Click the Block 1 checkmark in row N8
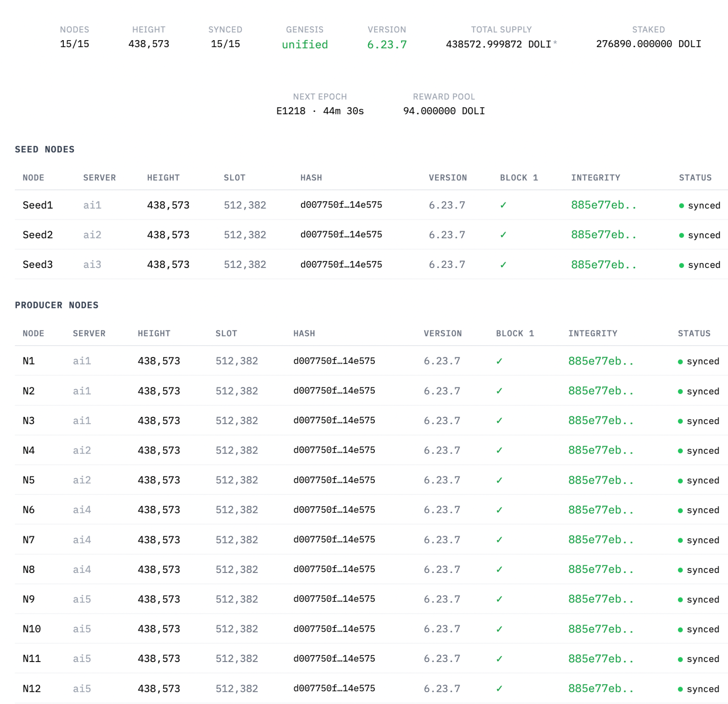Image resolution: width=728 pixels, height=704 pixels. pyautogui.click(x=499, y=569)
